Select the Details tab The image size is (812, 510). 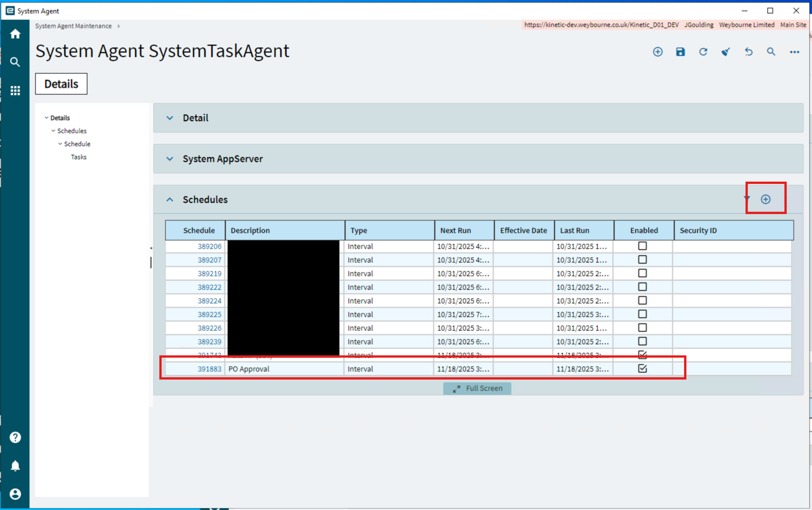[x=61, y=84]
